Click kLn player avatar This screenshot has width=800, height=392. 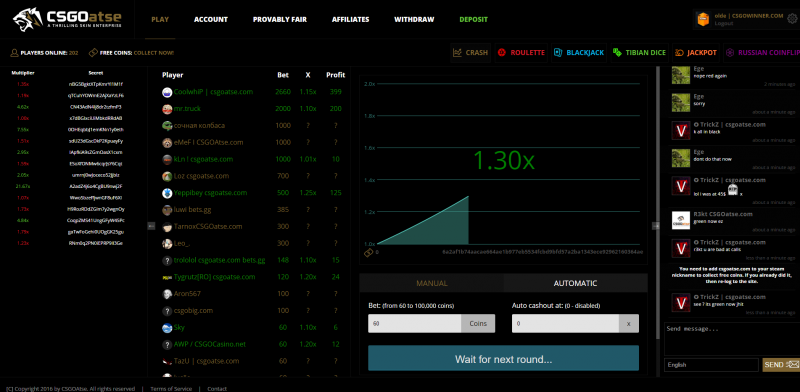pyautogui.click(x=167, y=160)
